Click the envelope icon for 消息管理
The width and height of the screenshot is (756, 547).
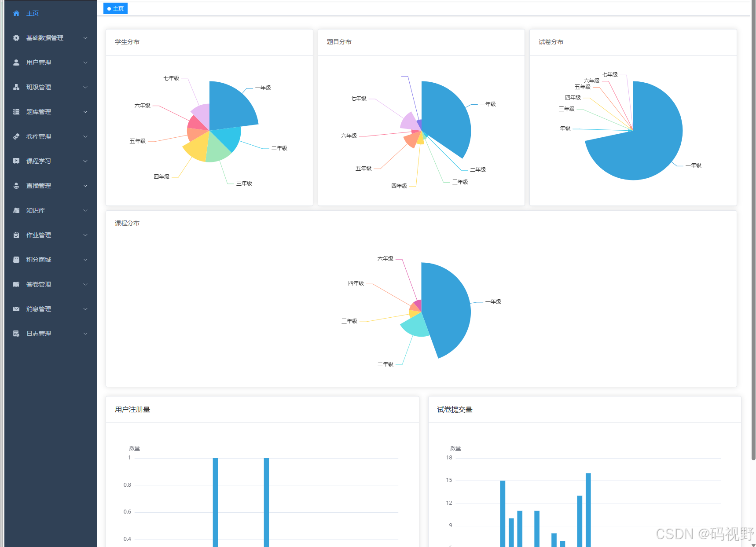click(x=16, y=309)
